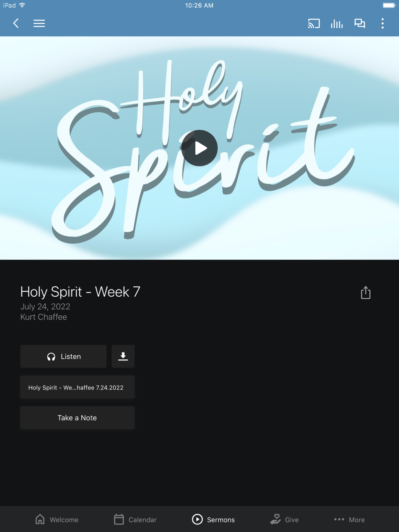Download the sermon audio

(x=123, y=357)
